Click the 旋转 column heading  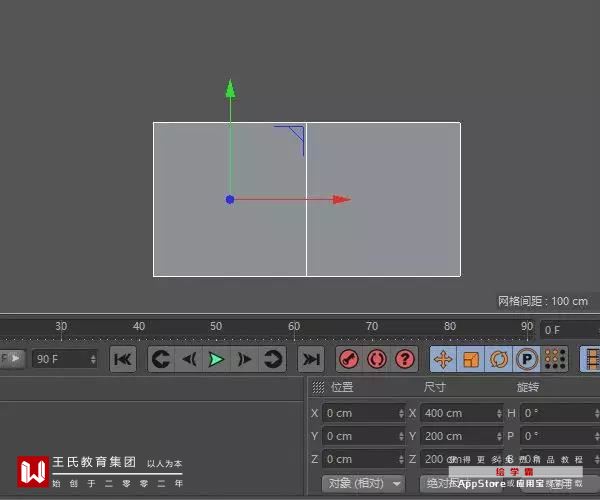click(528, 387)
